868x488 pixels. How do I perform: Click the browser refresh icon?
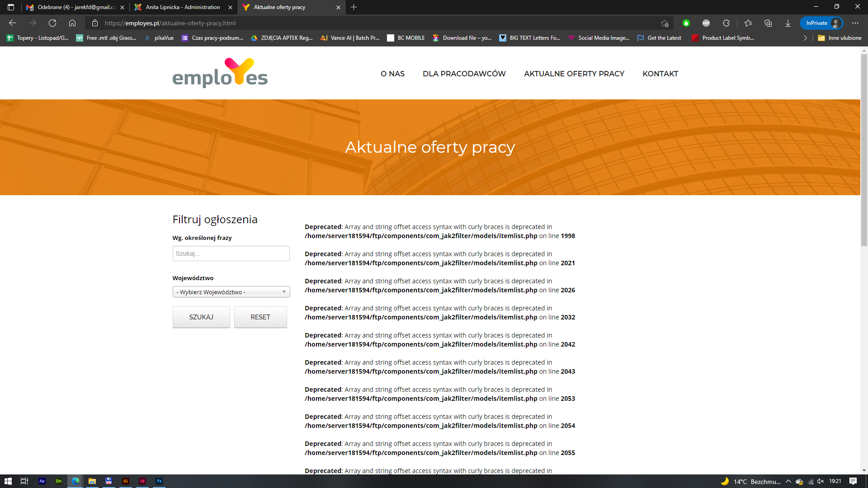52,23
